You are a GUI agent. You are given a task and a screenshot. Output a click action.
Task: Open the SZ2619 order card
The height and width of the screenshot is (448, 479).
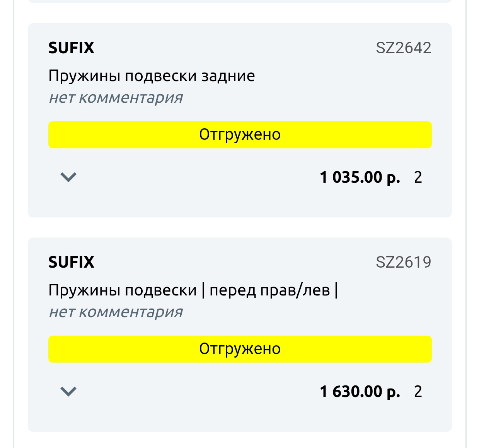click(239, 333)
